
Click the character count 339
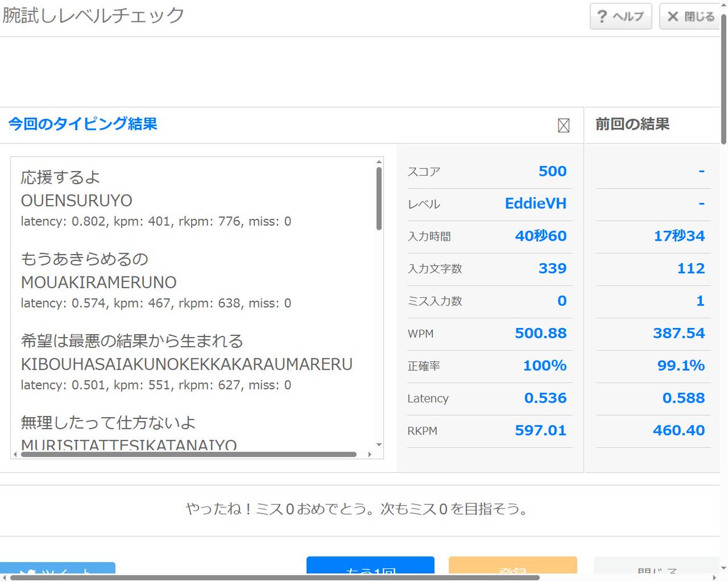click(x=553, y=269)
